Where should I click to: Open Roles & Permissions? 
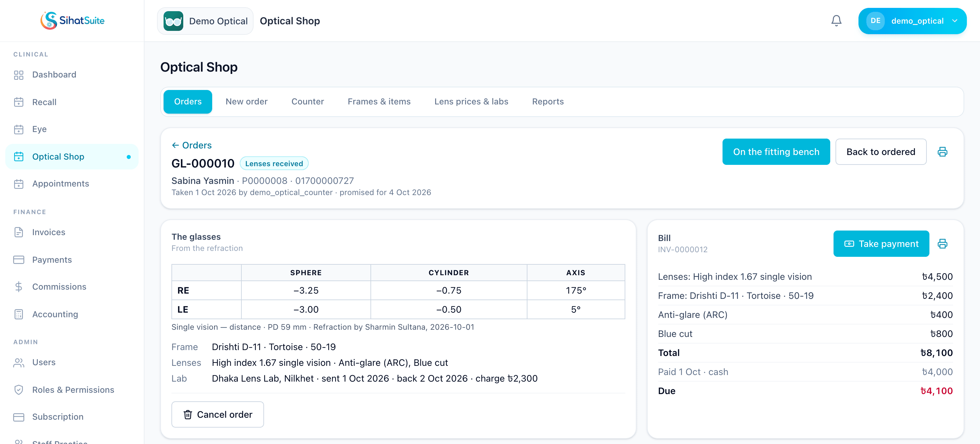click(72, 389)
